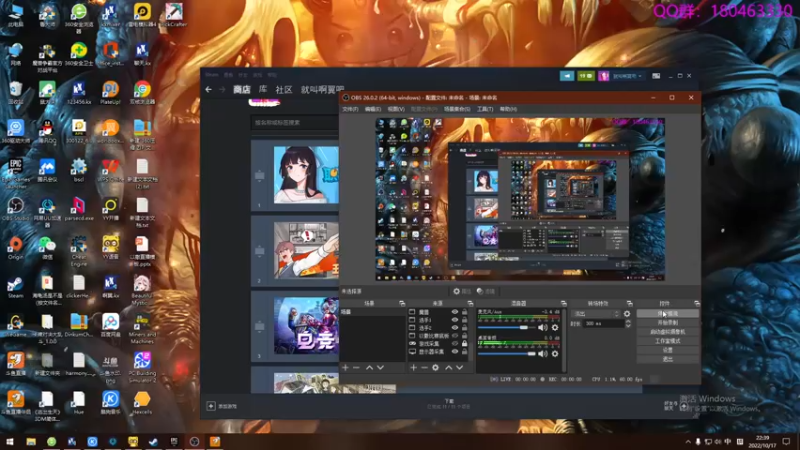Image resolution: width=800 pixels, height=450 pixels.
Task: Go back with the Steam back arrow
Action: (x=209, y=89)
